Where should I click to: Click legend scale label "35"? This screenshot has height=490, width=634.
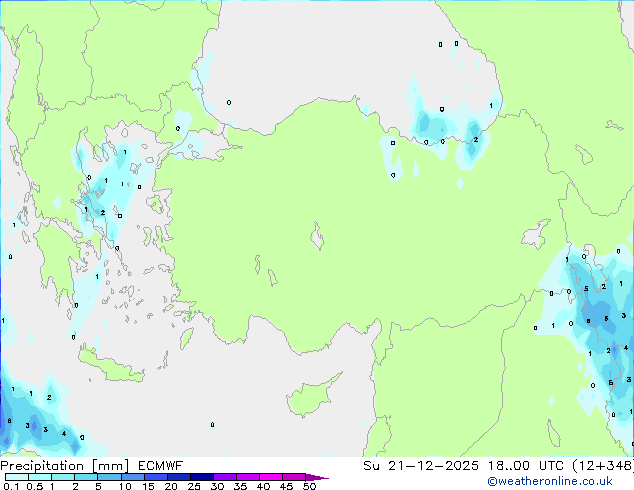tap(241, 486)
